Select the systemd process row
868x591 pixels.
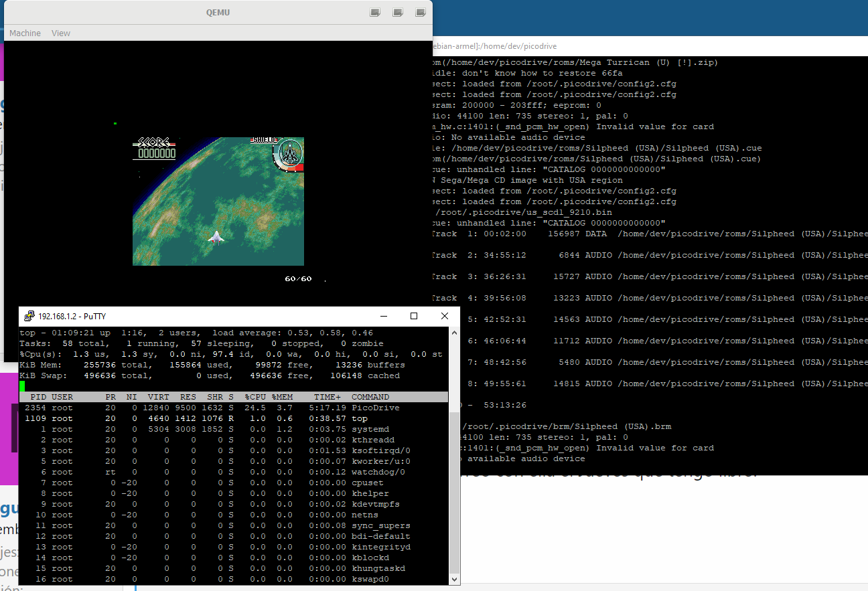tap(233, 429)
